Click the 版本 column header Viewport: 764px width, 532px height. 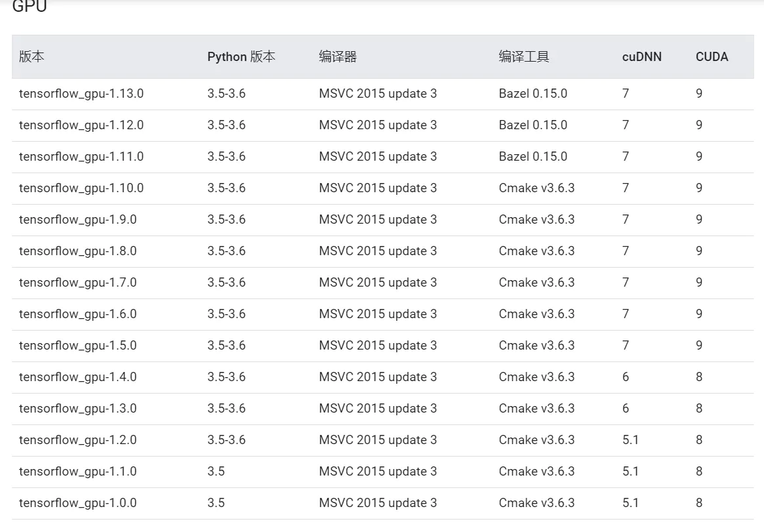(32, 57)
